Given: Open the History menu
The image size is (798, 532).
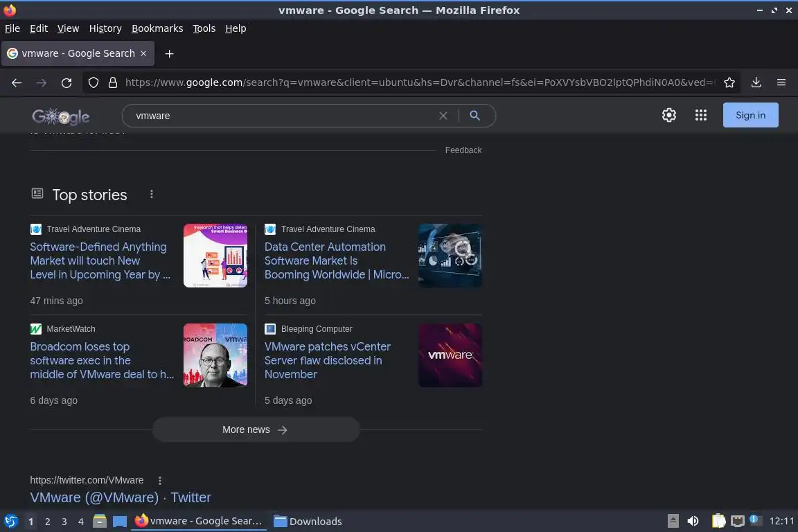Looking at the screenshot, I should 105,28.
